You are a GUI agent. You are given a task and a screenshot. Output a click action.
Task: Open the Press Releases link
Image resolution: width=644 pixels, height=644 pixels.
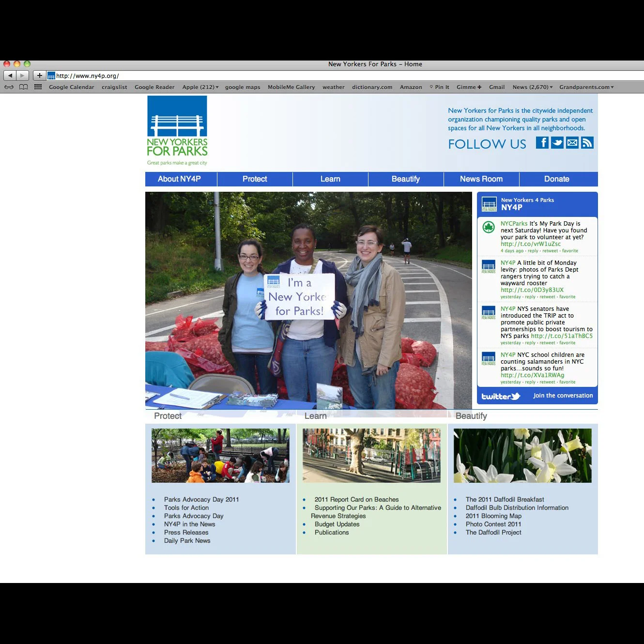point(186,532)
